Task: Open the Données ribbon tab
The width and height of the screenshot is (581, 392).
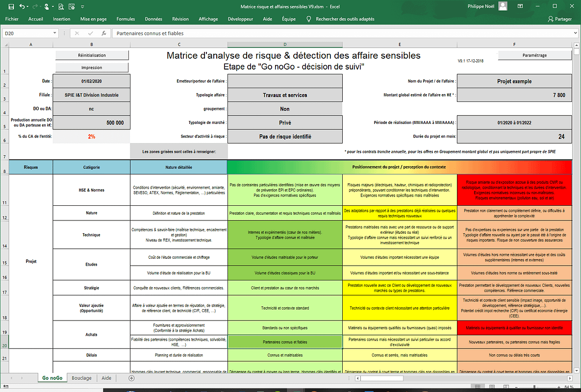Action: click(x=153, y=19)
